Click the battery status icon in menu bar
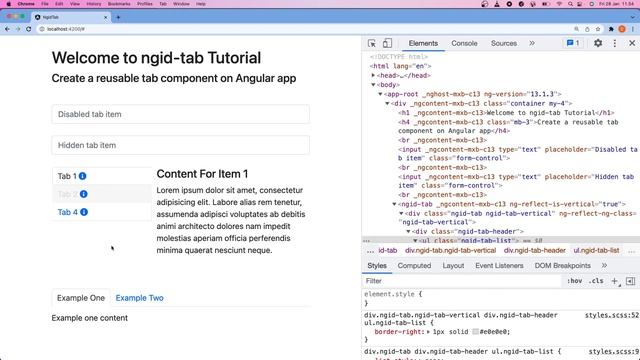640x360 pixels. (x=546, y=4)
